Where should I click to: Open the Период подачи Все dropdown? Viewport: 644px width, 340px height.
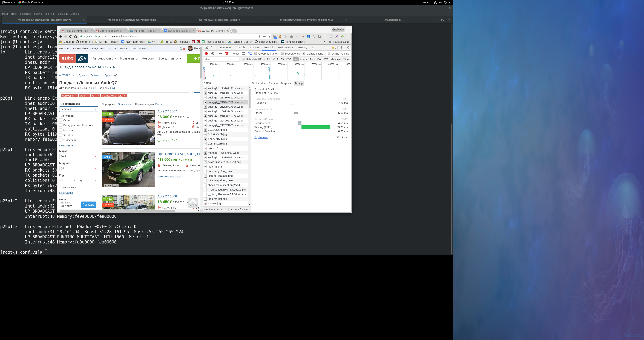(159, 104)
